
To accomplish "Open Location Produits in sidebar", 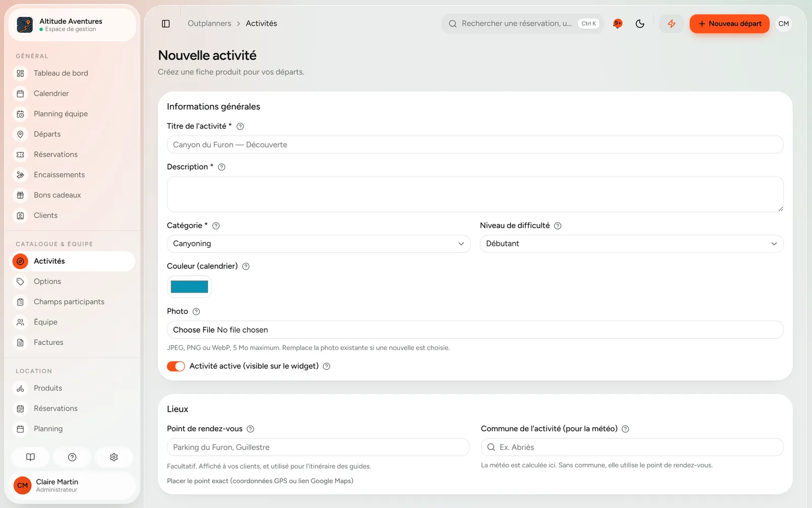I will (72, 388).
